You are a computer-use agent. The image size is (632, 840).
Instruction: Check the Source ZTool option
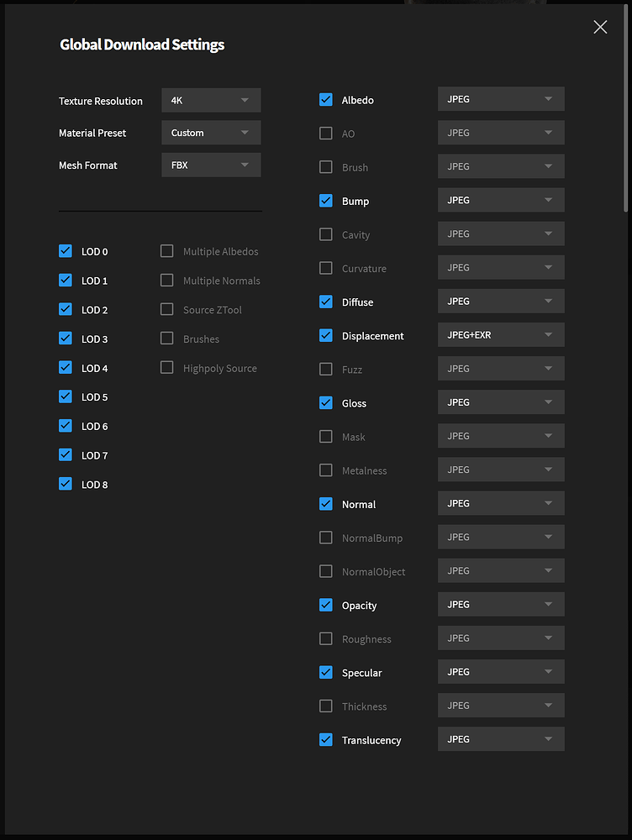pos(167,309)
